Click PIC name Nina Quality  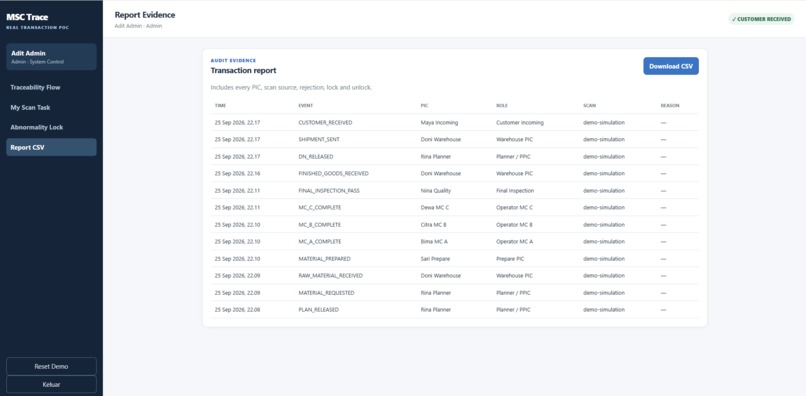[x=435, y=190]
